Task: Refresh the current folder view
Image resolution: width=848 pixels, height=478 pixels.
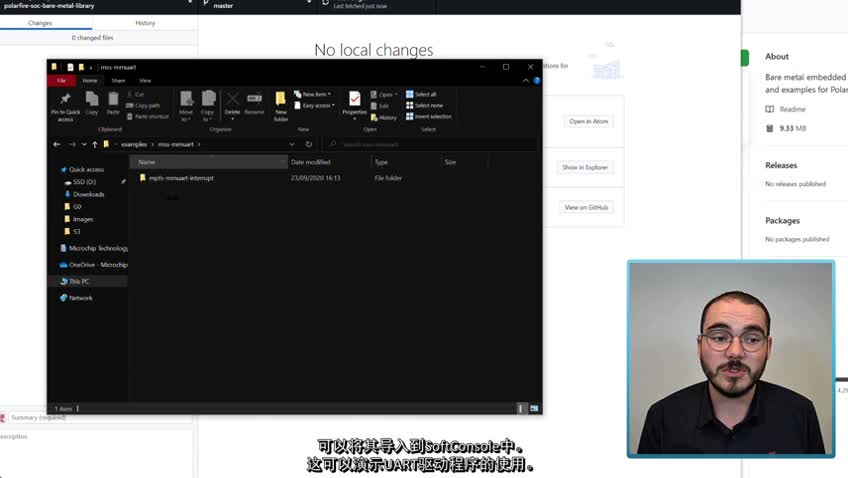Action: pyautogui.click(x=308, y=144)
